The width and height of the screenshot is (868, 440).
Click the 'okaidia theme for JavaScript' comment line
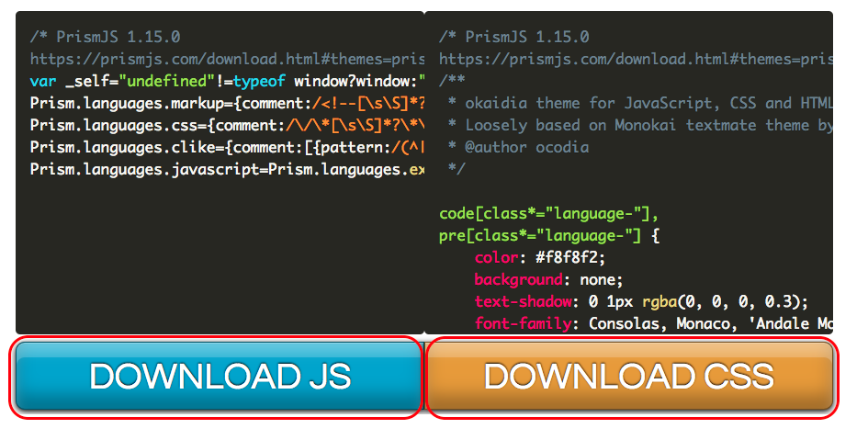coord(639,104)
